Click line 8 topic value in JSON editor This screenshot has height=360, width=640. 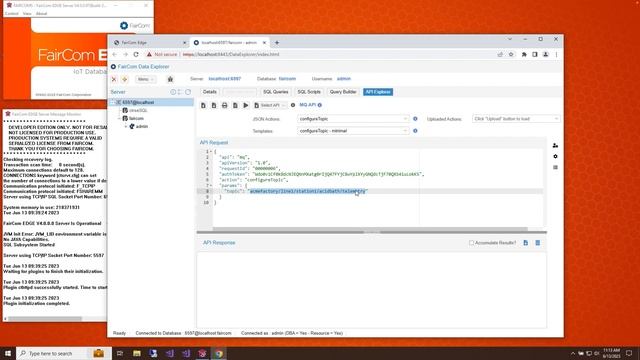(x=308, y=191)
